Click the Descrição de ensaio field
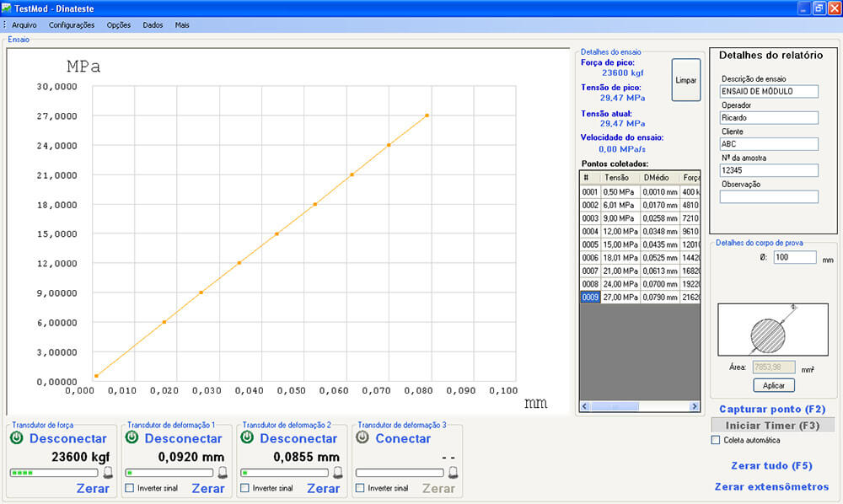This screenshot has width=843, height=504. point(770,91)
